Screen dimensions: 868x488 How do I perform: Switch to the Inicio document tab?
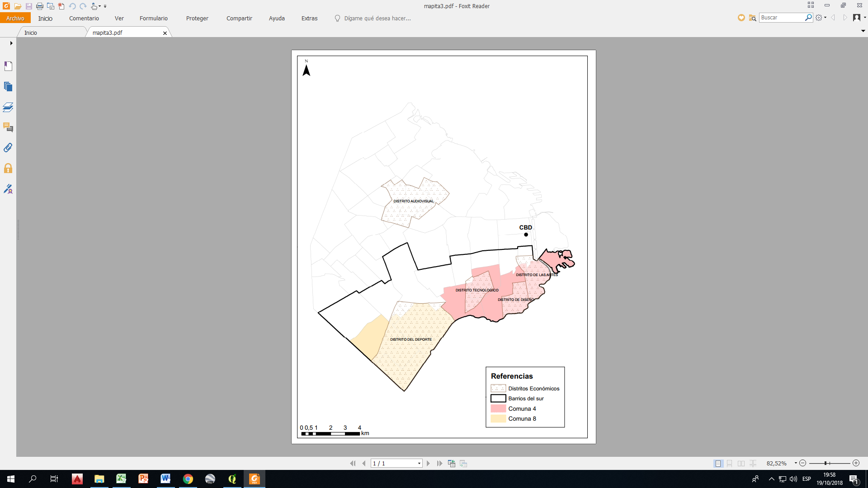pyautogui.click(x=31, y=33)
